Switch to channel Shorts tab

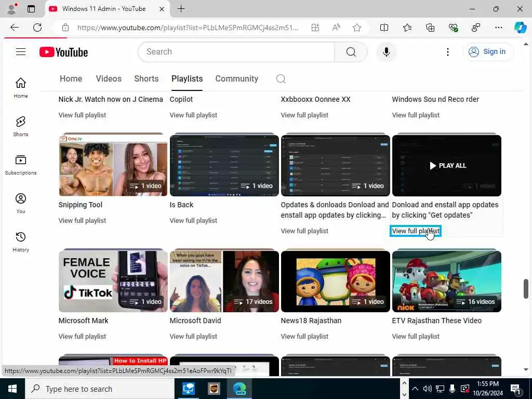(146, 79)
